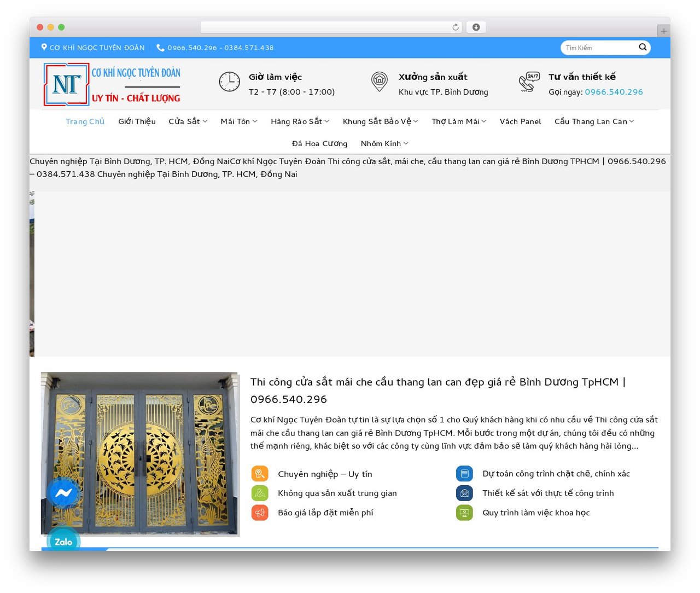Open the Messenger chat bubble
The height and width of the screenshot is (593, 700).
63,493
